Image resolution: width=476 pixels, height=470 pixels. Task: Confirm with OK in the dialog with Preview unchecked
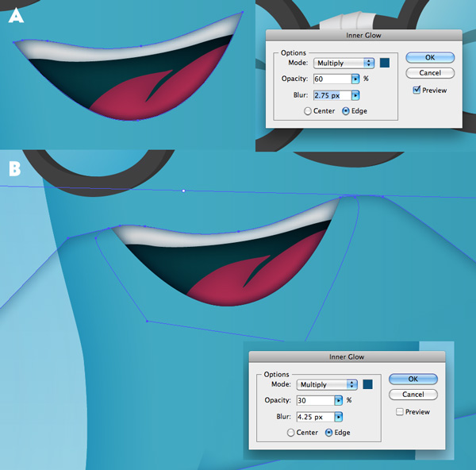pyautogui.click(x=413, y=379)
